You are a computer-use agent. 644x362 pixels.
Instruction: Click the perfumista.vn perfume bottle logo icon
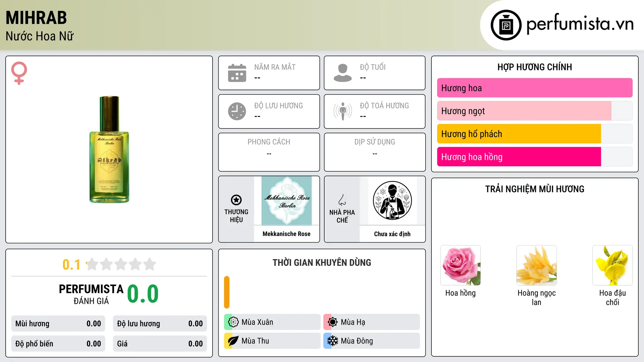(506, 25)
